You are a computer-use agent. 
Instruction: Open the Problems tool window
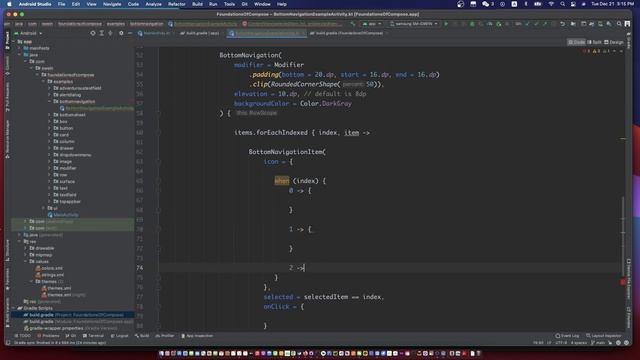tap(48, 336)
